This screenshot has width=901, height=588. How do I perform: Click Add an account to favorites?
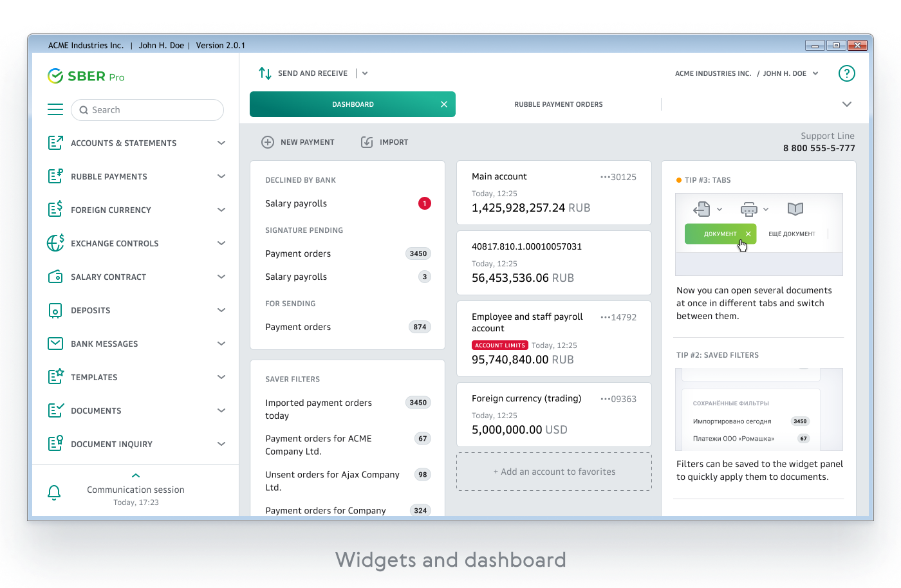tap(553, 471)
